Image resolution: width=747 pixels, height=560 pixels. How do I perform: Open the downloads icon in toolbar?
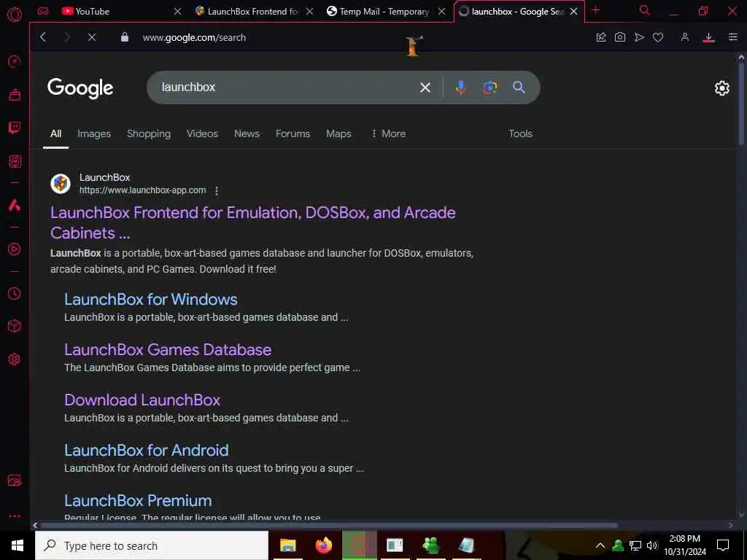(708, 37)
